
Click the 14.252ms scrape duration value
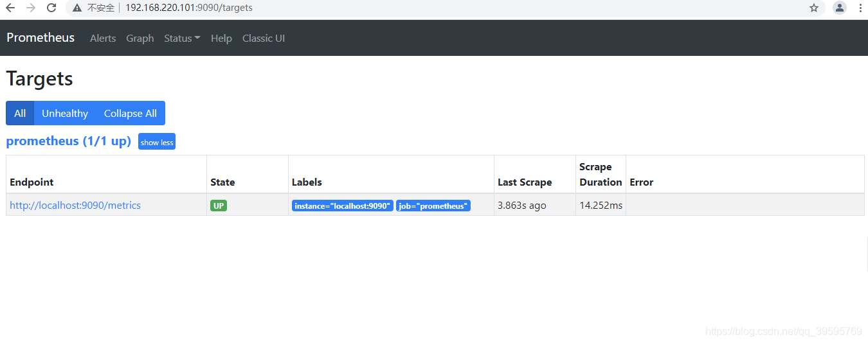[601, 206]
